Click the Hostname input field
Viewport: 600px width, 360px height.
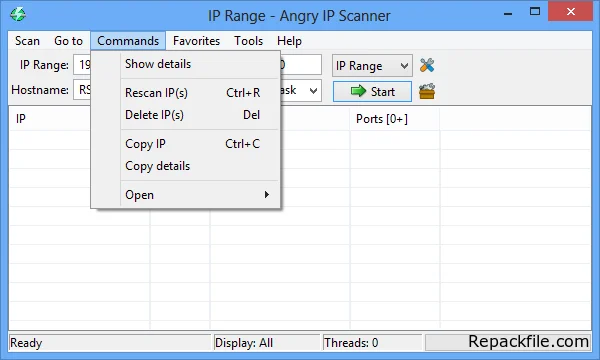tap(82, 90)
